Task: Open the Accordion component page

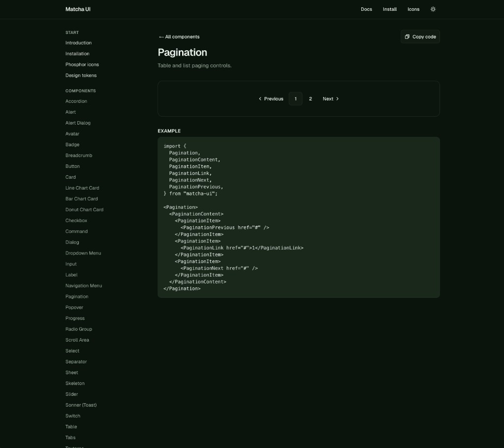Action: (76, 101)
